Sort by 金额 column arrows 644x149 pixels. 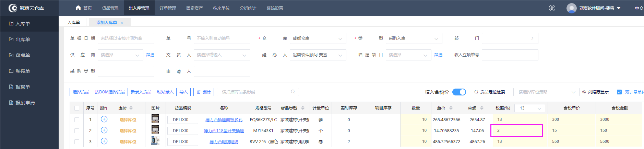[482, 108]
